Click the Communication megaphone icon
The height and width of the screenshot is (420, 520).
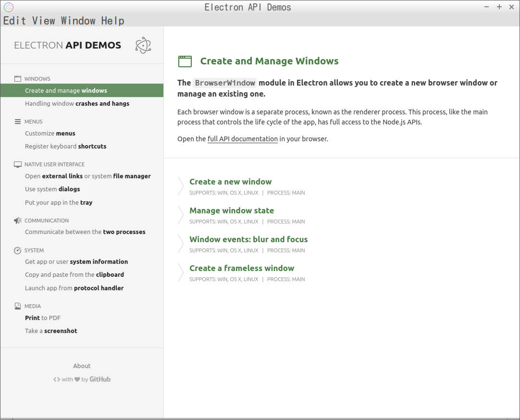coord(18,221)
